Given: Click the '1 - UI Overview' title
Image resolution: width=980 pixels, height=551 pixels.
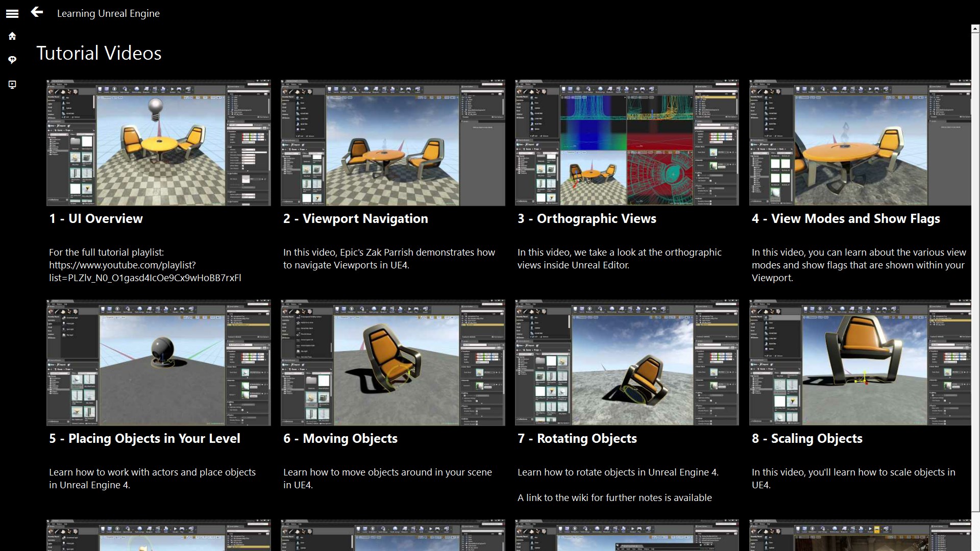Looking at the screenshot, I should [96, 218].
